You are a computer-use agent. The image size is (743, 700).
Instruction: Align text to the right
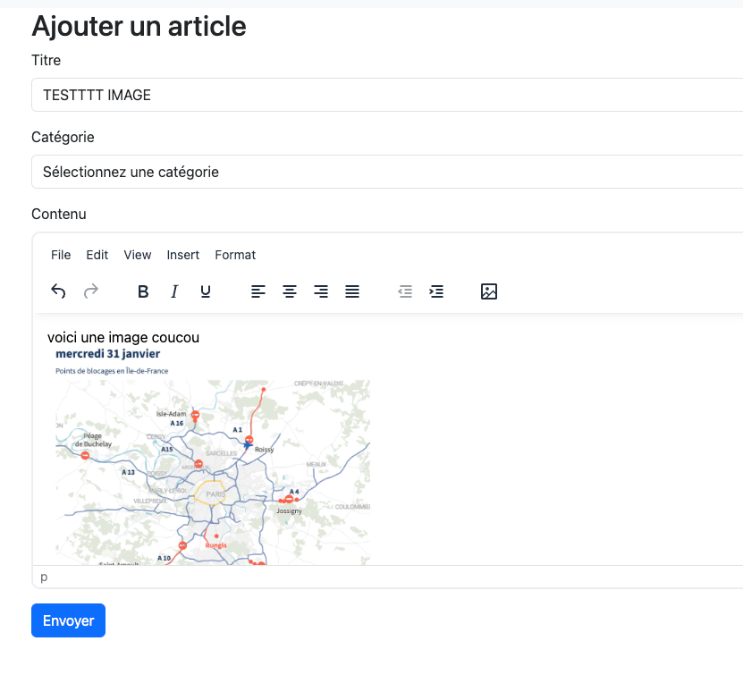coord(321,291)
